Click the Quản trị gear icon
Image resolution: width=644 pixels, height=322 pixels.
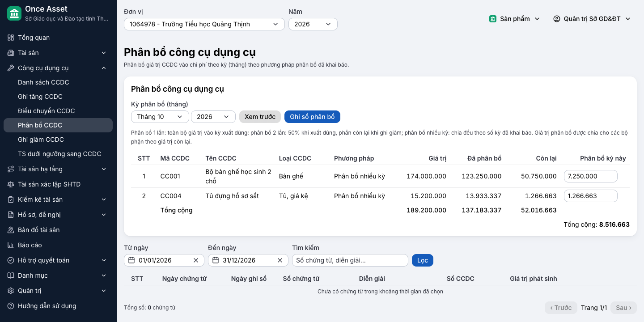tap(11, 291)
